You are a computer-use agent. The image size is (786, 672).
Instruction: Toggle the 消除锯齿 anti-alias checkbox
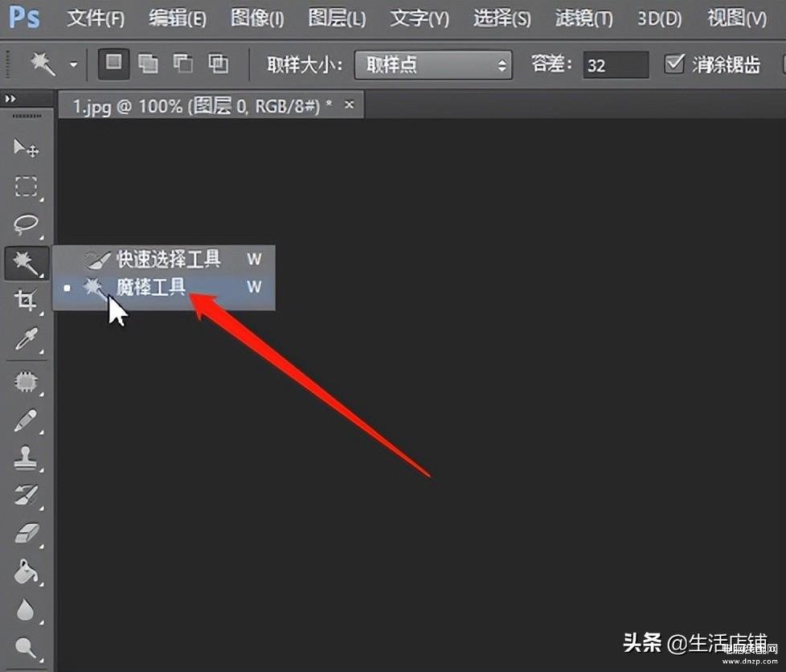pos(674,64)
